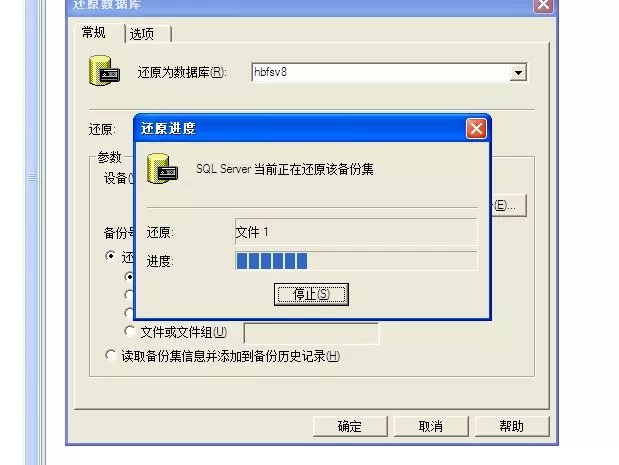Click the 文件或文件组 text field
Image resolution: width=619 pixels, height=465 pixels.
pyautogui.click(x=311, y=334)
